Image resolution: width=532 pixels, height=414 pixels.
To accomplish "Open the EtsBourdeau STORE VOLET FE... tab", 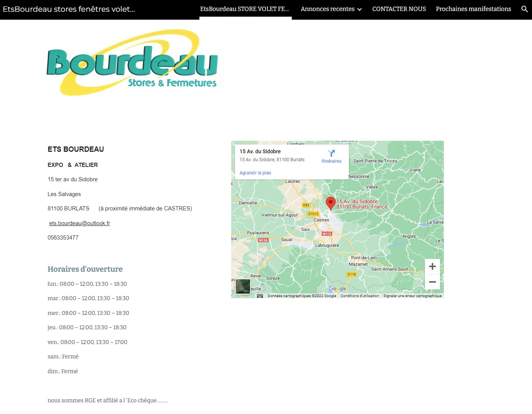I will click(x=245, y=9).
